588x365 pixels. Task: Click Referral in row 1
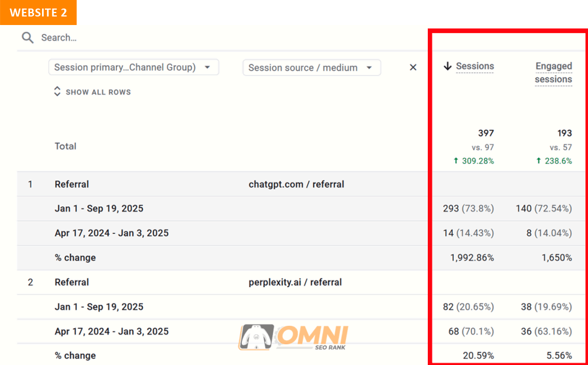pyautogui.click(x=72, y=184)
